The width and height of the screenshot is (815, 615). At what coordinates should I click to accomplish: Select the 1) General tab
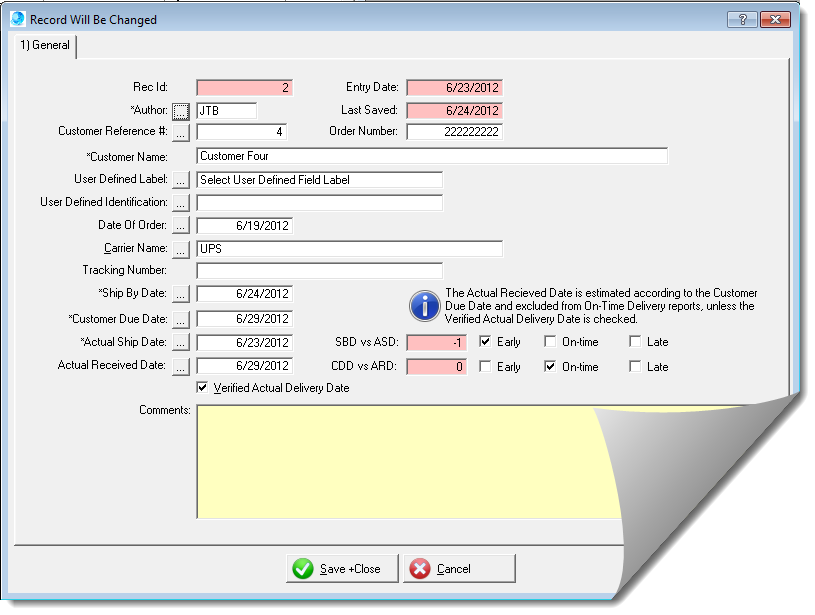tap(45, 46)
